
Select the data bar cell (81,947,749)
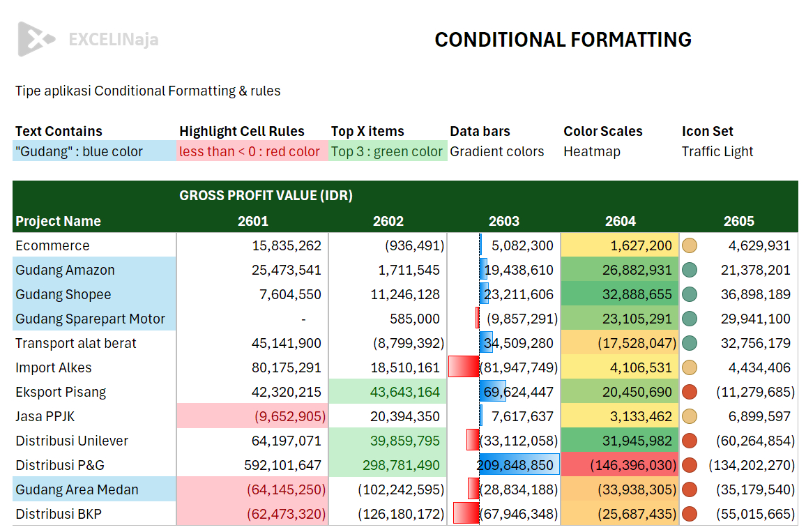(504, 367)
